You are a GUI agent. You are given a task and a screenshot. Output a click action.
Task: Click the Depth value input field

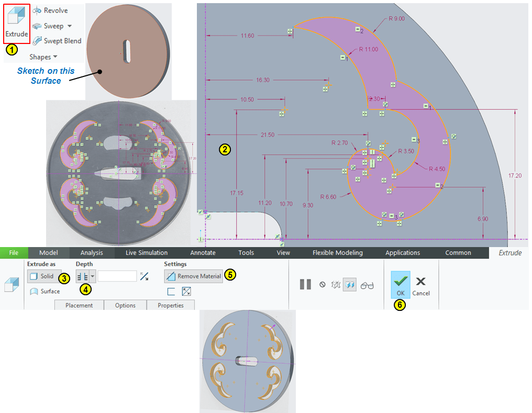tap(117, 276)
